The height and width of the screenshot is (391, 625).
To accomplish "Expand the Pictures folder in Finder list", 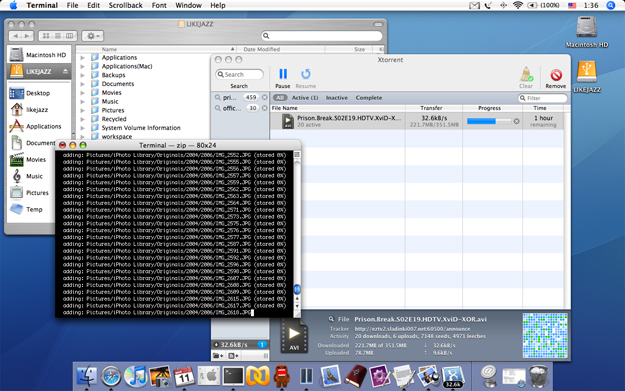I will 83,110.
